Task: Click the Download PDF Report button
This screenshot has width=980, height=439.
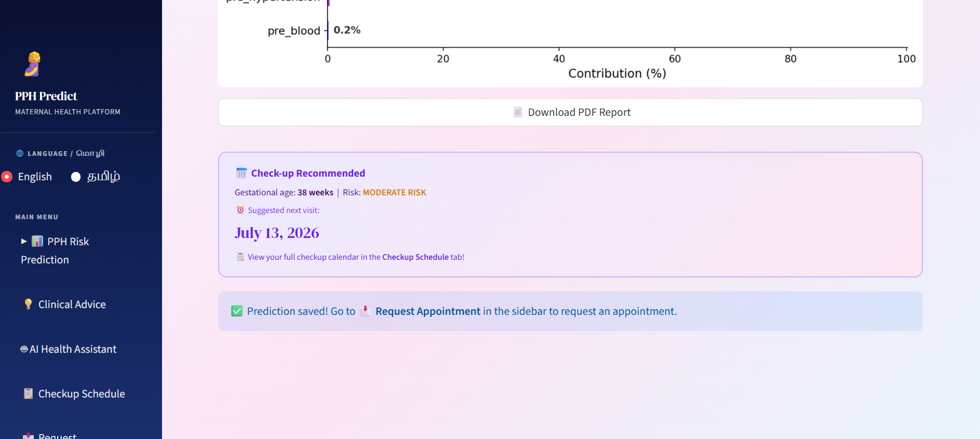Action: coord(570,112)
